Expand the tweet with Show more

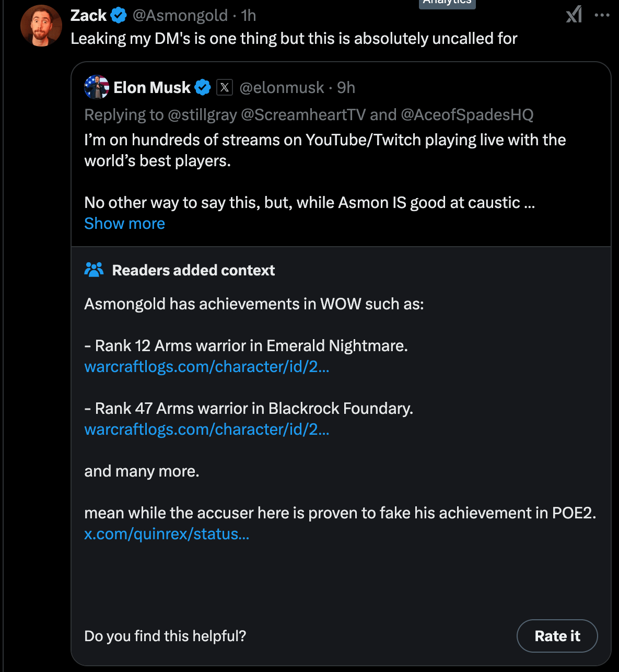coord(124,223)
